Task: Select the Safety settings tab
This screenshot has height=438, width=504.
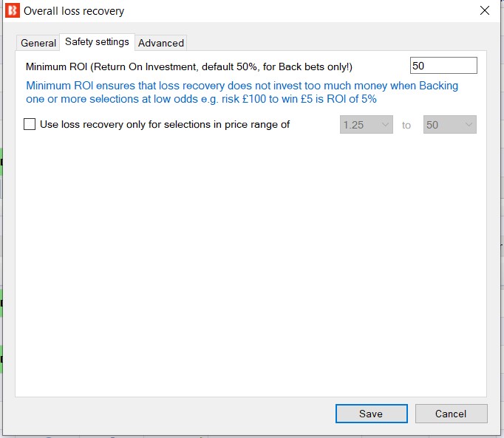Action: pyautogui.click(x=97, y=42)
